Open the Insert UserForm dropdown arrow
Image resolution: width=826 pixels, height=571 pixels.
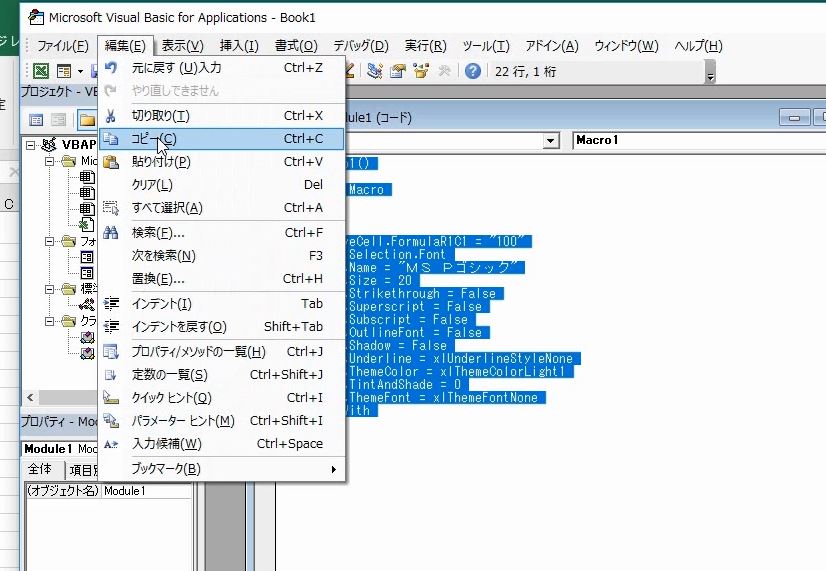pos(80,71)
